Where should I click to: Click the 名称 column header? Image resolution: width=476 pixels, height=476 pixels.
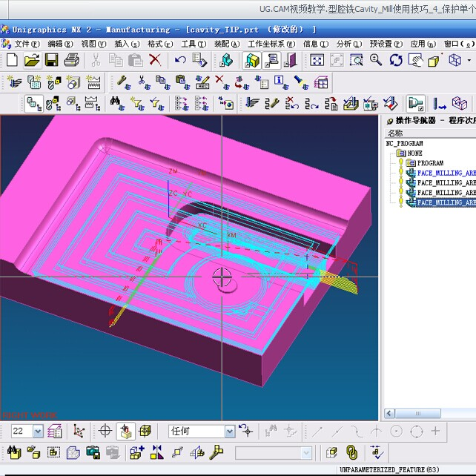[396, 133]
